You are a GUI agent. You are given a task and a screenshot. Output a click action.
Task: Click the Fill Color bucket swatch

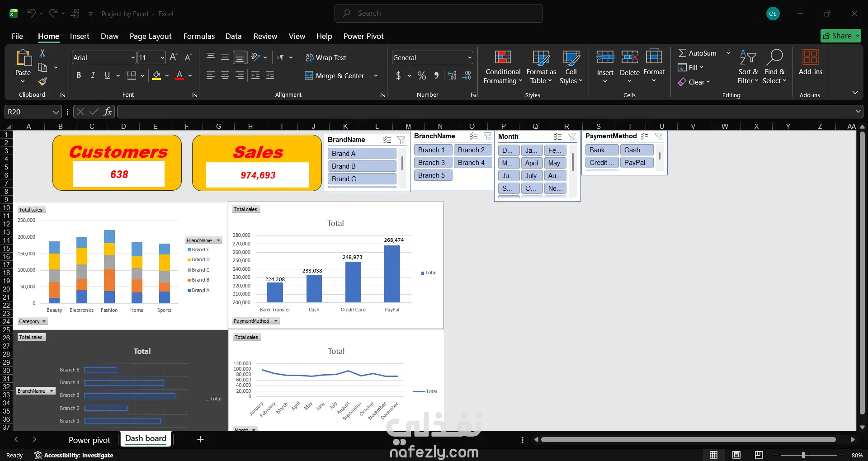click(156, 75)
